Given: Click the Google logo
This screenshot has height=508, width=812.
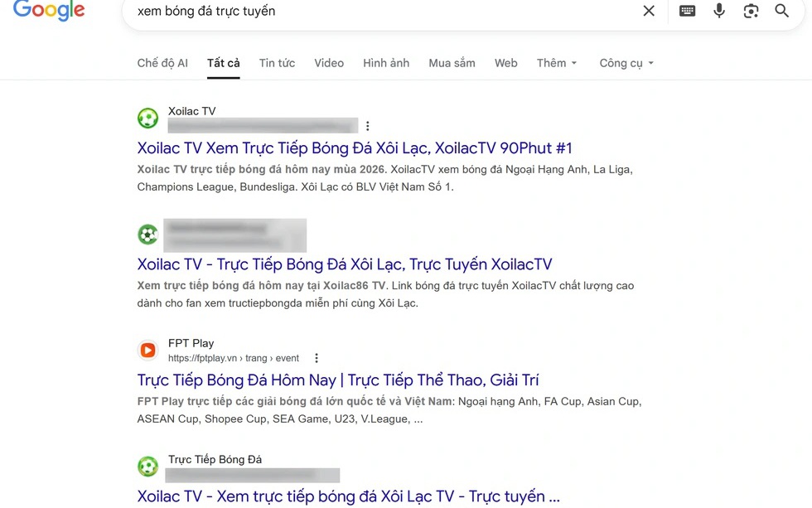Looking at the screenshot, I should pos(48,11).
